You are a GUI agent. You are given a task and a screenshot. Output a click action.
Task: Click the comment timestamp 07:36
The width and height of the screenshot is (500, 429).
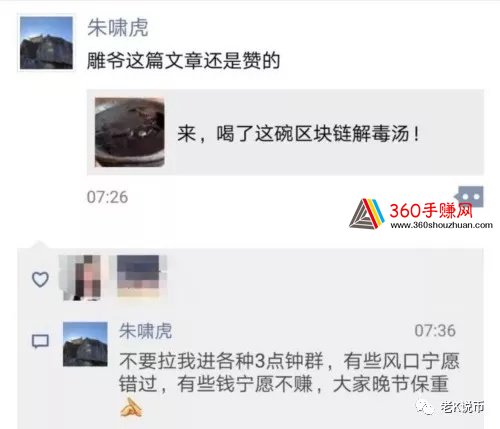click(435, 331)
